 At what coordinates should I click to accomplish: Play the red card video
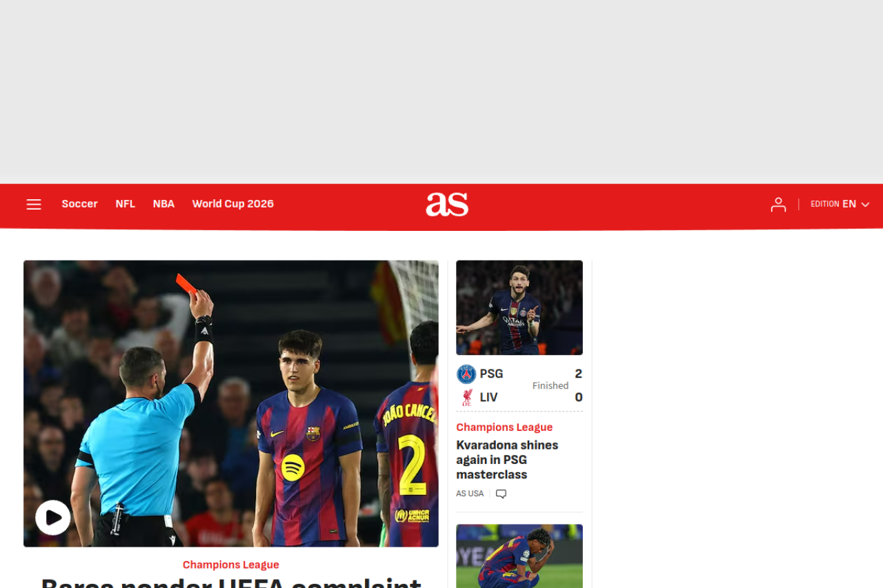(53, 517)
